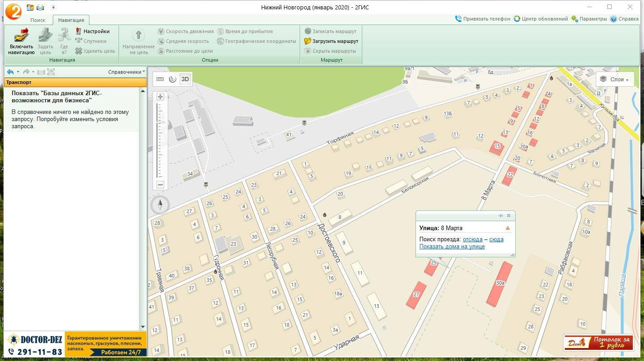644x361 pixels.
Task: Click the list view icon beside the collapse icon
Action: point(51,71)
